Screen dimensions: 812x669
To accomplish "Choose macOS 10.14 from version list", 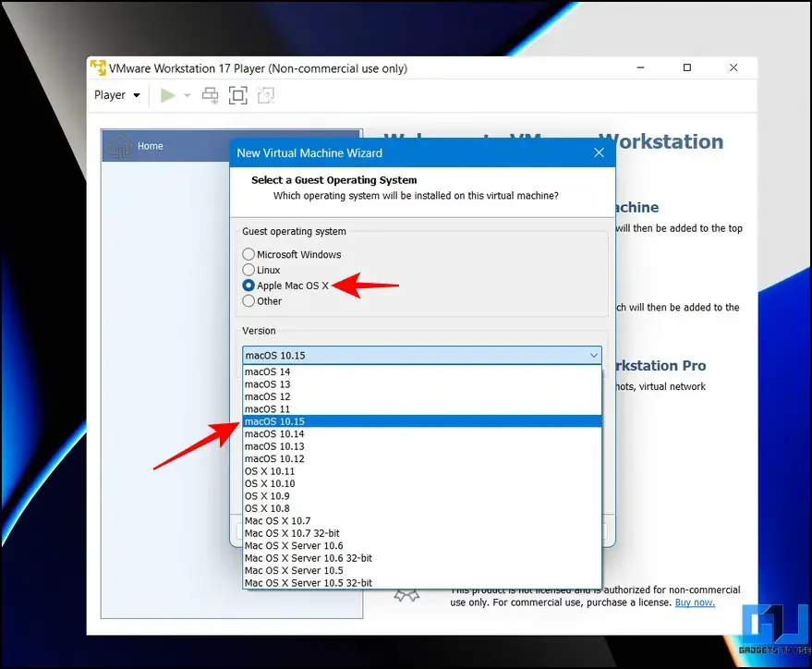I will (273, 433).
